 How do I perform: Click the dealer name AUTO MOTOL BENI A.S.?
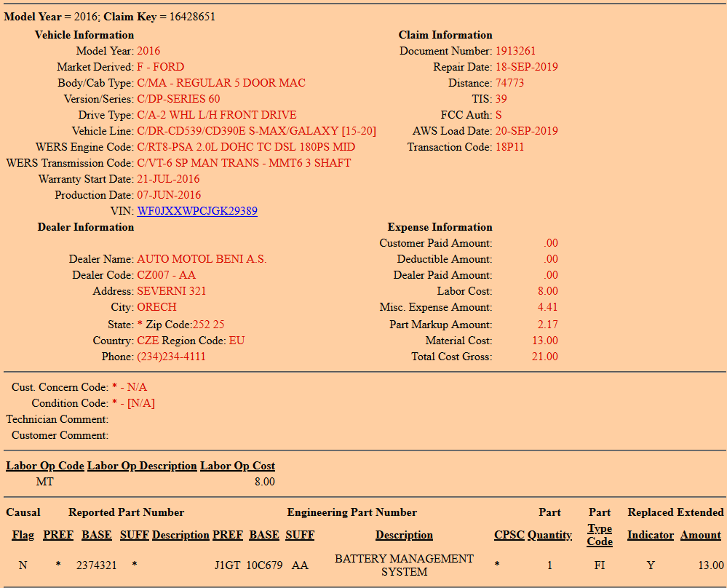(x=202, y=259)
